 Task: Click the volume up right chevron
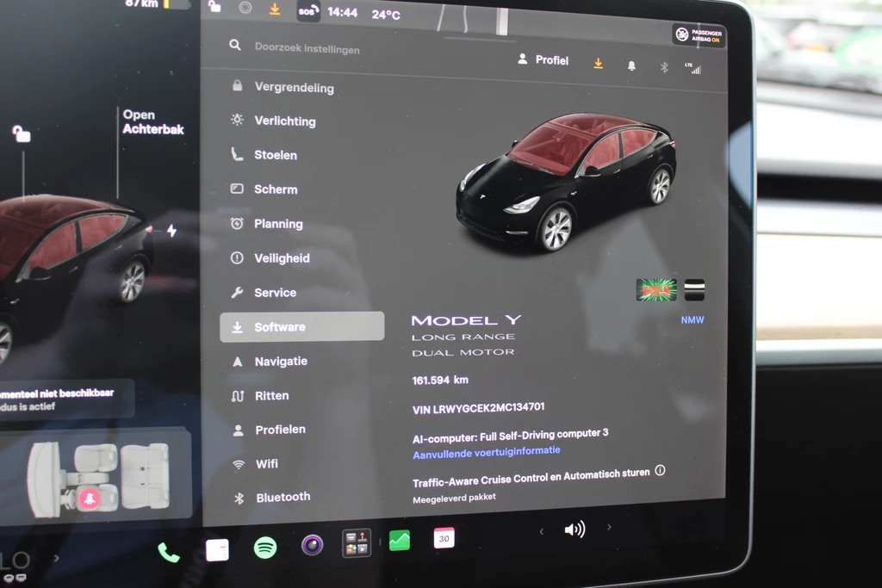click(x=609, y=527)
